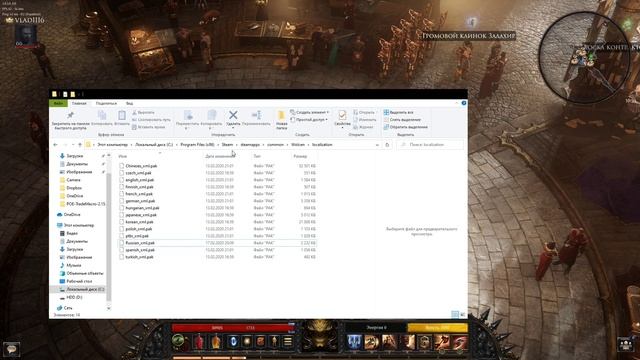The image size is (640, 360).
Task: Click Copy path in the ribbon
Action: [x=151, y=120]
